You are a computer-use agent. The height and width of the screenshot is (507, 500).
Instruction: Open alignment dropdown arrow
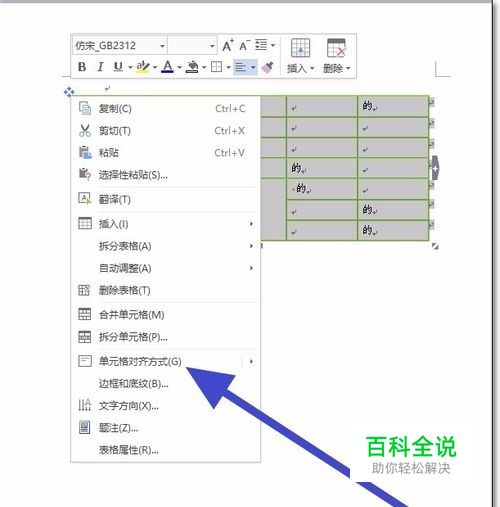point(253,67)
